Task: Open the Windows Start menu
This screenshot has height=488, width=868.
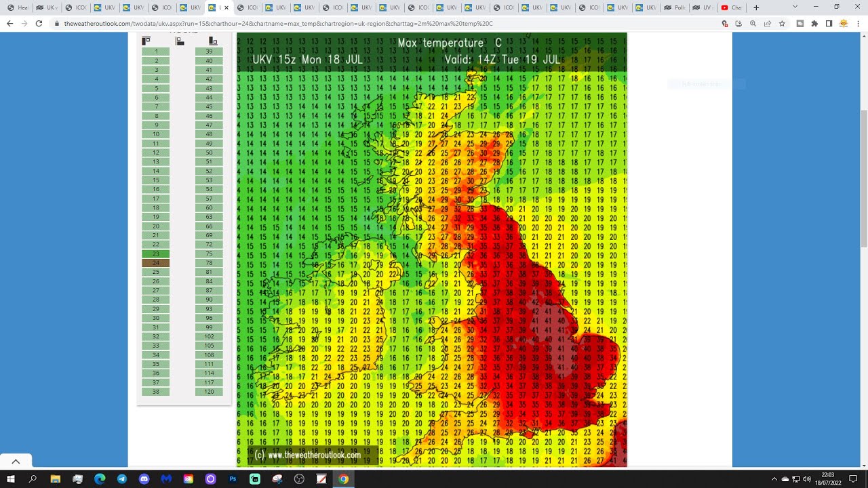Action: (x=11, y=479)
